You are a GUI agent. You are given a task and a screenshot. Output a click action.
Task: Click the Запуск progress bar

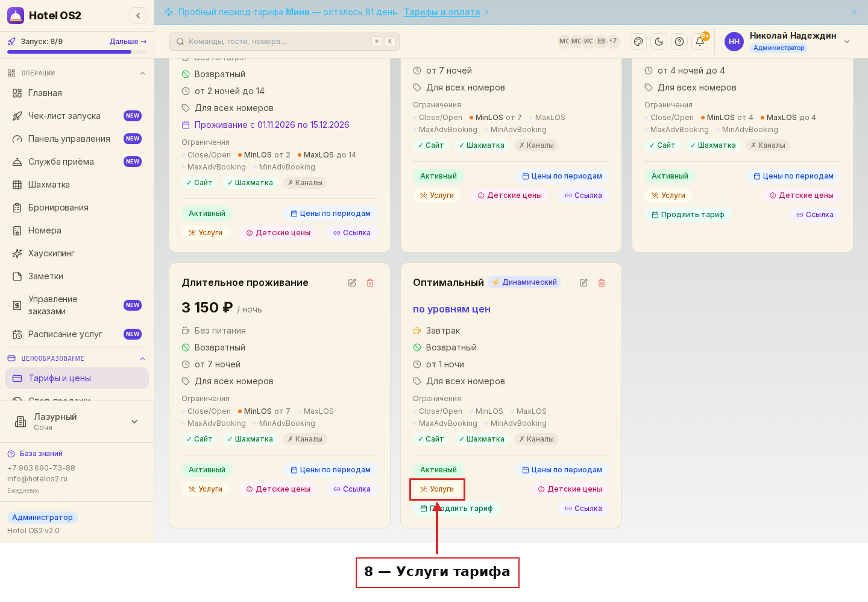[77, 52]
